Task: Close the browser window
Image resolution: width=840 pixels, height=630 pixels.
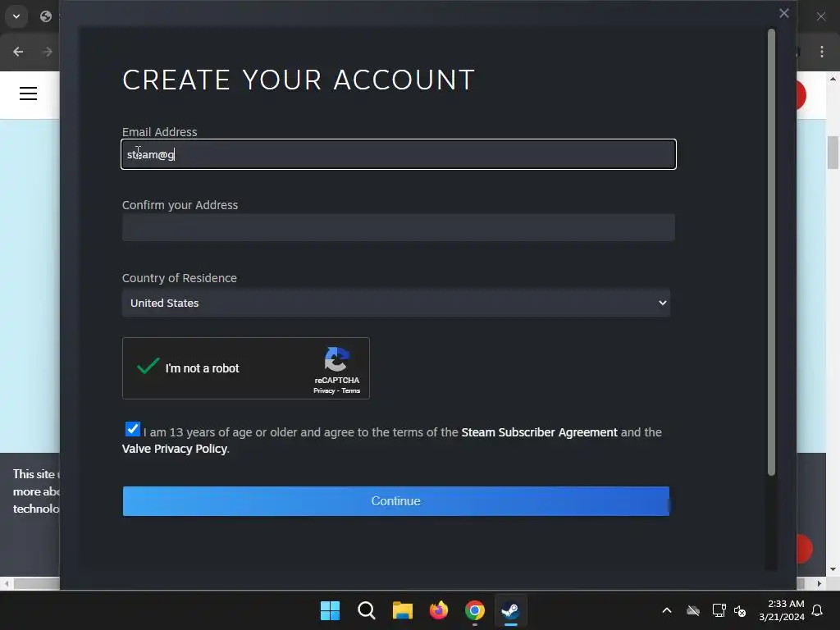Action: point(821,16)
